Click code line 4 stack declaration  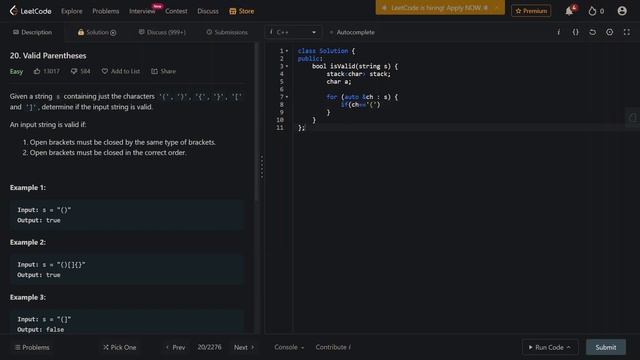pyautogui.click(x=358, y=74)
